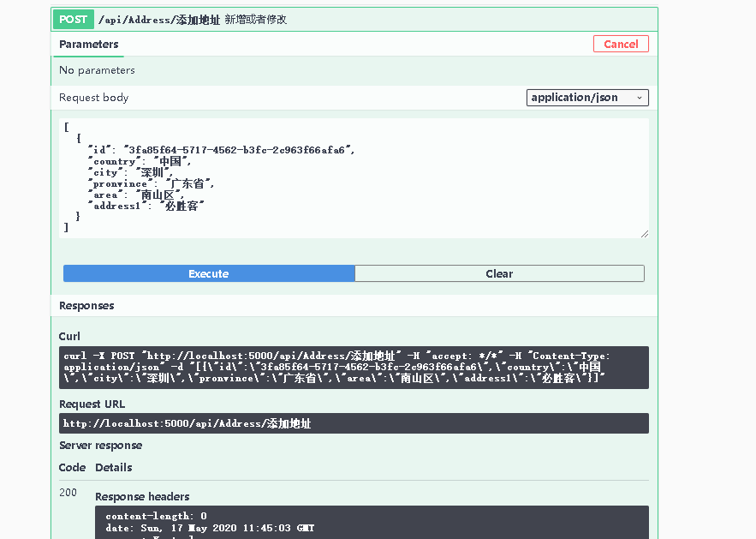Click the 'Request URL' label
Screen dimensions: 756x539
pyautogui.click(x=92, y=404)
